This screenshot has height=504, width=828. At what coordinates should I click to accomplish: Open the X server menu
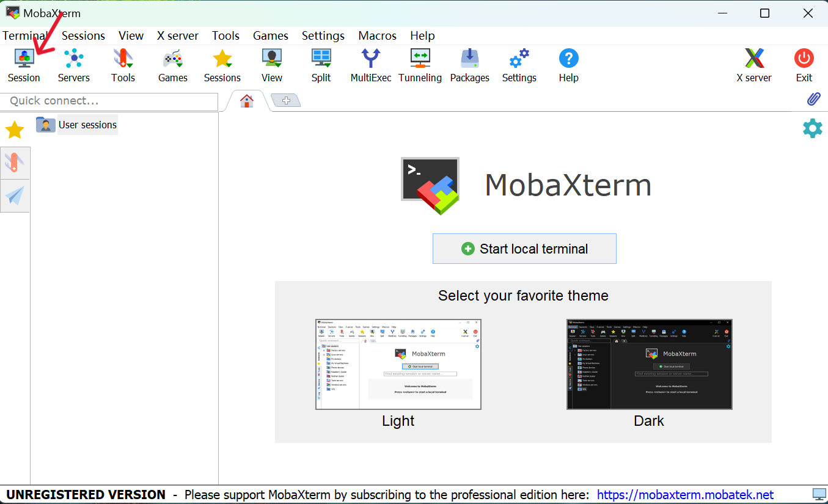tap(178, 35)
